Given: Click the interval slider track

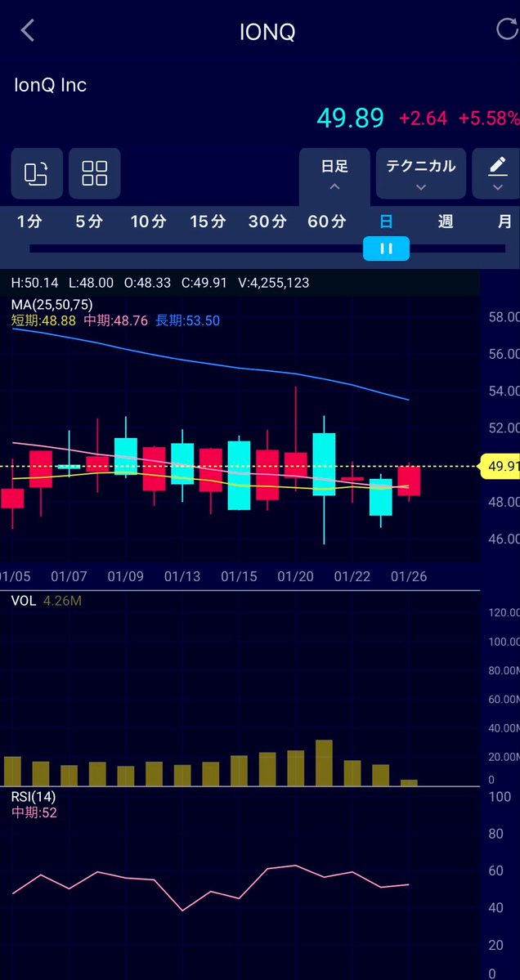Looking at the screenshot, I should [267, 248].
